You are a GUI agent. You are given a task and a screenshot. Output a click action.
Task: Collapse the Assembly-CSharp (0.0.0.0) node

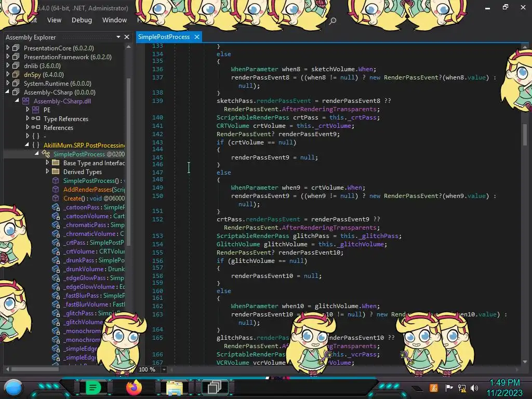(x=7, y=92)
